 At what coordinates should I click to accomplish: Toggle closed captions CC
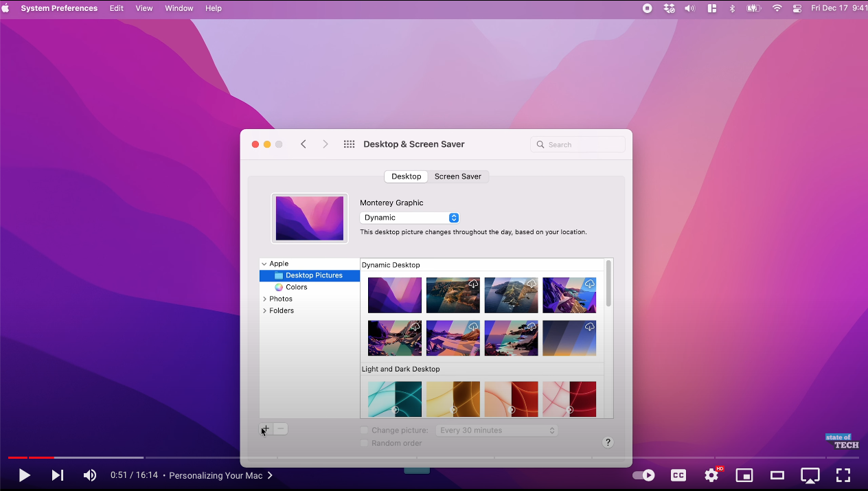click(x=678, y=475)
